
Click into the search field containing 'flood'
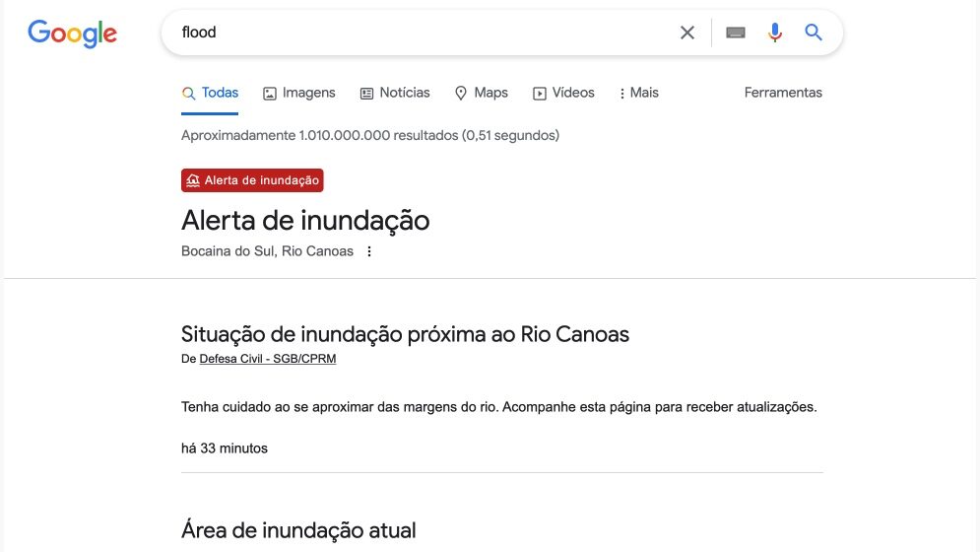[414, 33]
